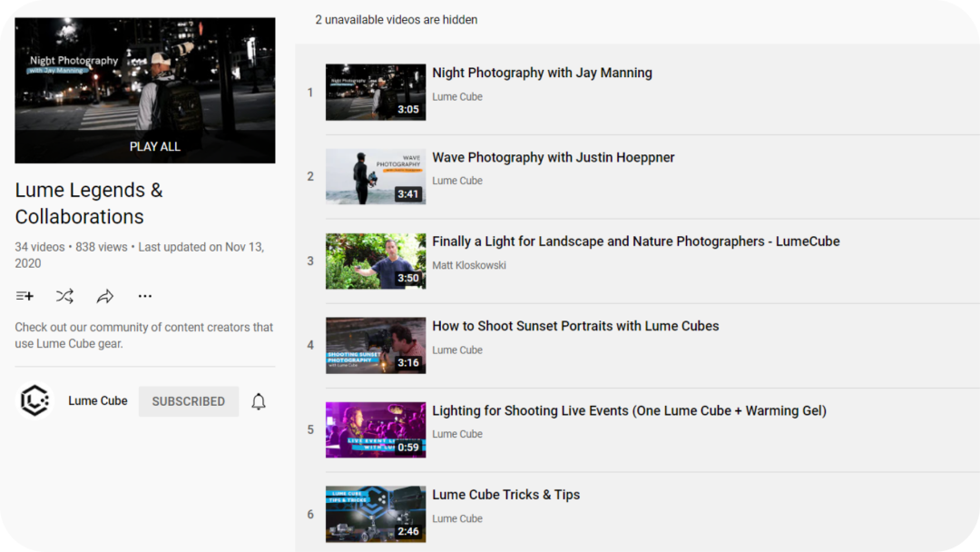Open the Lume Cube channel name link
This screenshot has width=980, height=552.
click(x=97, y=400)
